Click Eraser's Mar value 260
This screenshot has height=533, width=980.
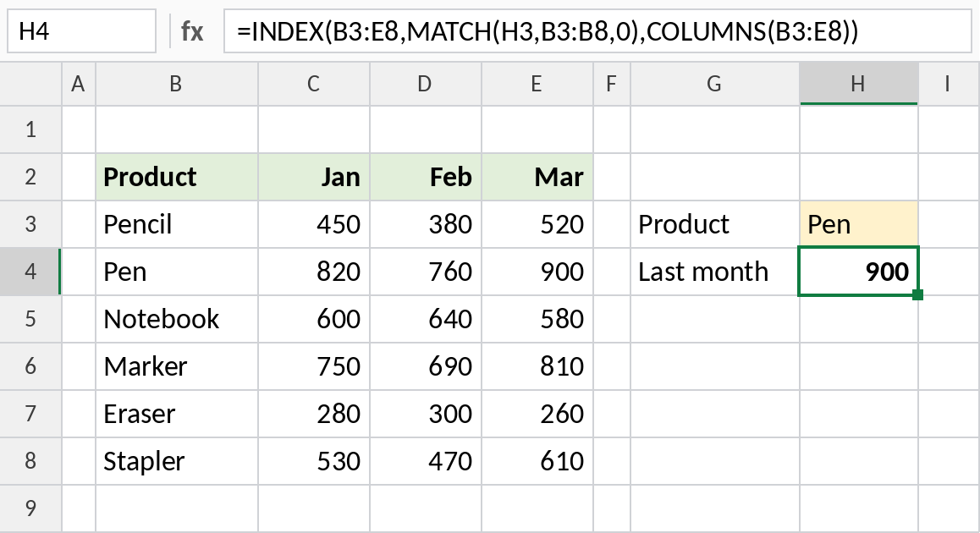537,414
